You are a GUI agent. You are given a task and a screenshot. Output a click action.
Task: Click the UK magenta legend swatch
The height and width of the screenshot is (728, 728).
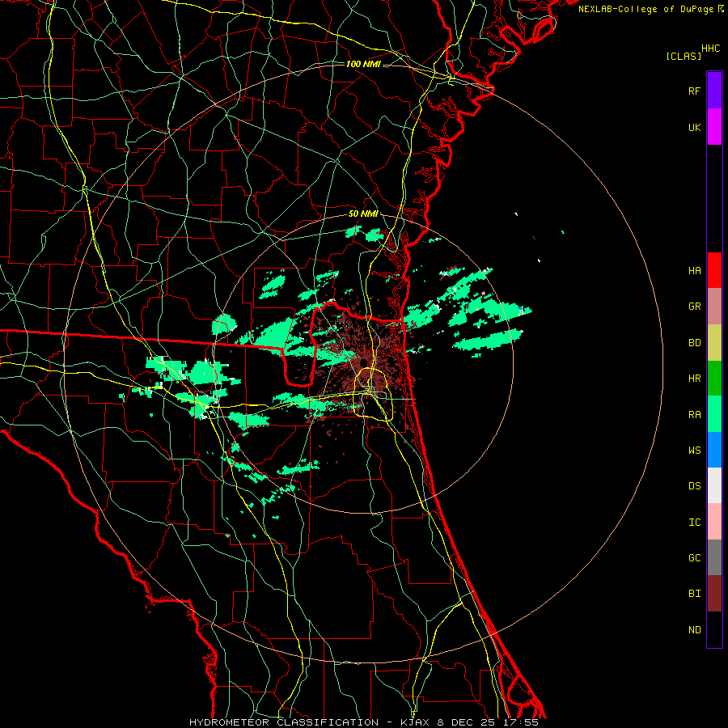point(714,127)
